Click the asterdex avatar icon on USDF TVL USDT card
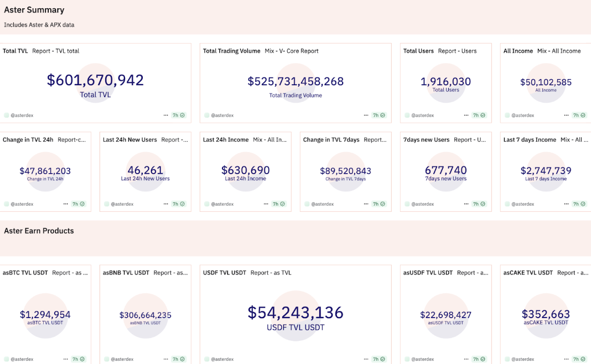591x364 pixels. [x=207, y=359]
